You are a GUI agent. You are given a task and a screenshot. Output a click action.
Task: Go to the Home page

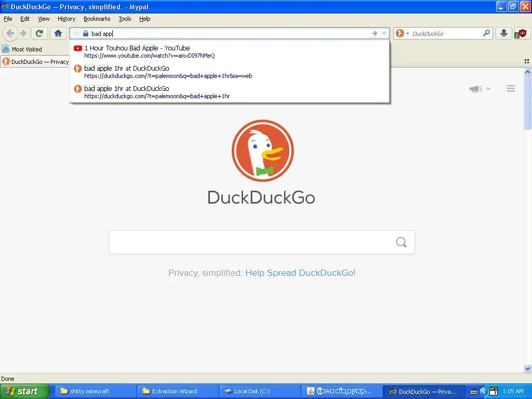pyautogui.click(x=58, y=33)
